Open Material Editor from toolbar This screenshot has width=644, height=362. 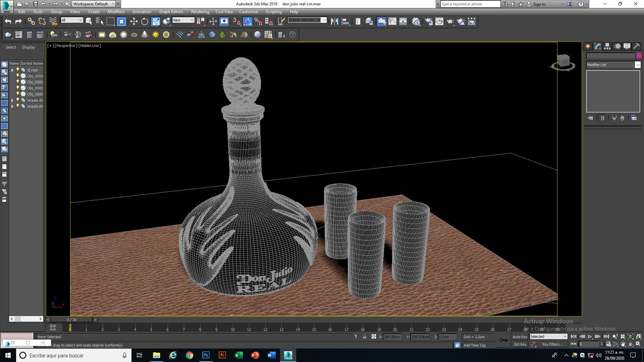coord(416,21)
